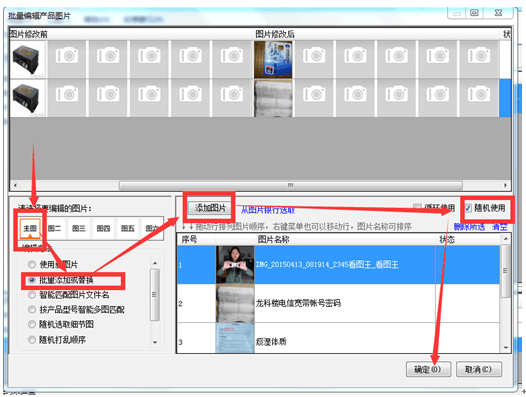Viewport: 526px width, 397px height.
Task: Select the 主图 image tab
Action: point(30,229)
